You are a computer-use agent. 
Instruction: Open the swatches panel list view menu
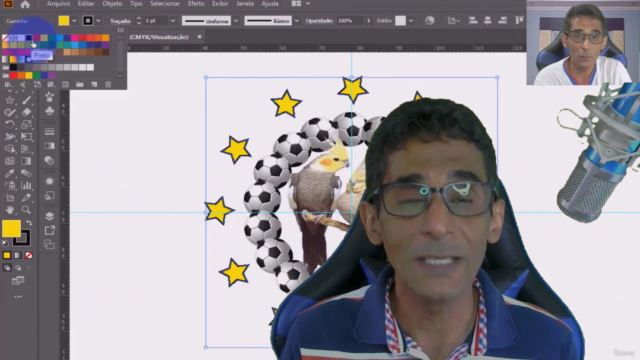point(121,30)
